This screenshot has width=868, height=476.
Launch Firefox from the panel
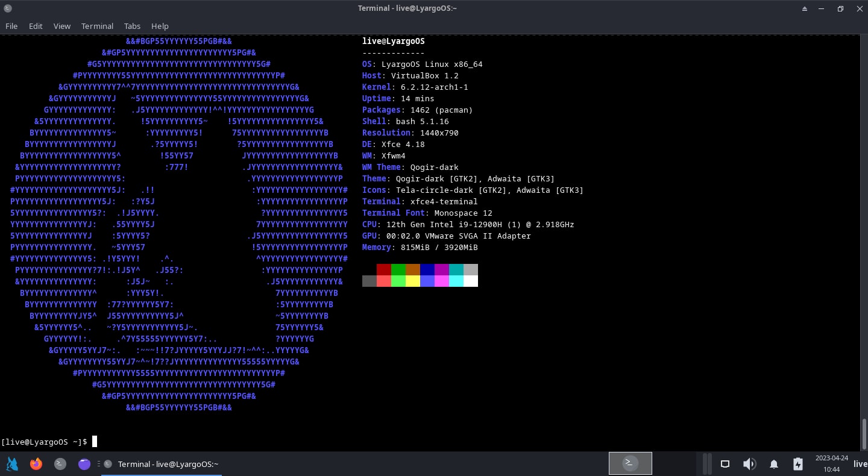[x=36, y=464]
